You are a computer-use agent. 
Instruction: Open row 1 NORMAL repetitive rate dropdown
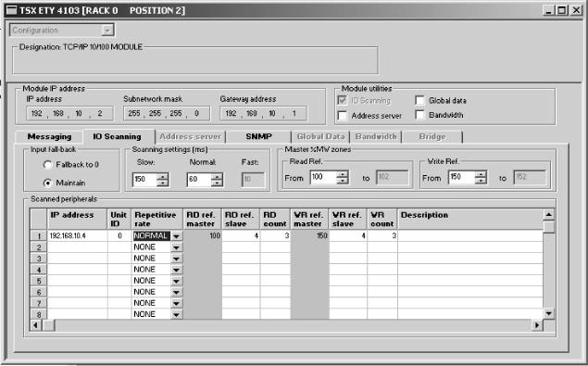tap(176, 236)
